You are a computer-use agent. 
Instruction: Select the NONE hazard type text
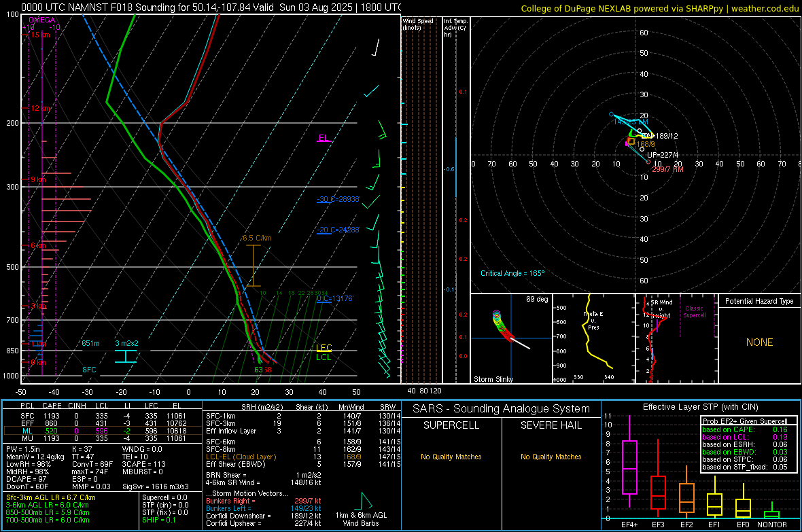tap(759, 342)
